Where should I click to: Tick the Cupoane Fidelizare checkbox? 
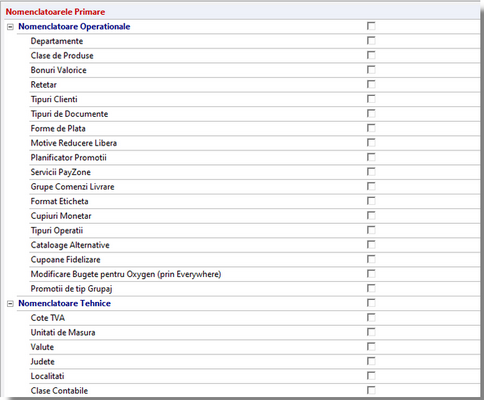371,259
